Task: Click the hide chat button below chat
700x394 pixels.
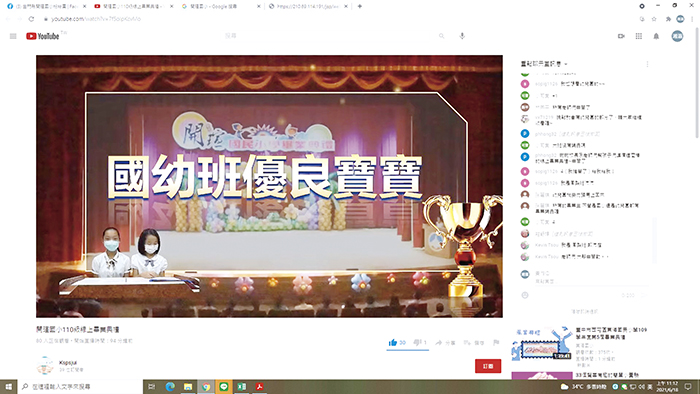Action: coord(584,311)
